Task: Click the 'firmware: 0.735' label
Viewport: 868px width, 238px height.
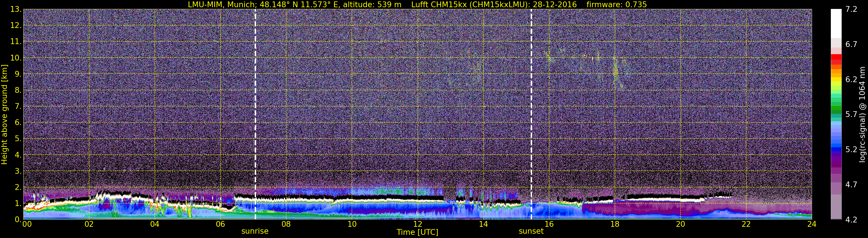Action: 616,4
